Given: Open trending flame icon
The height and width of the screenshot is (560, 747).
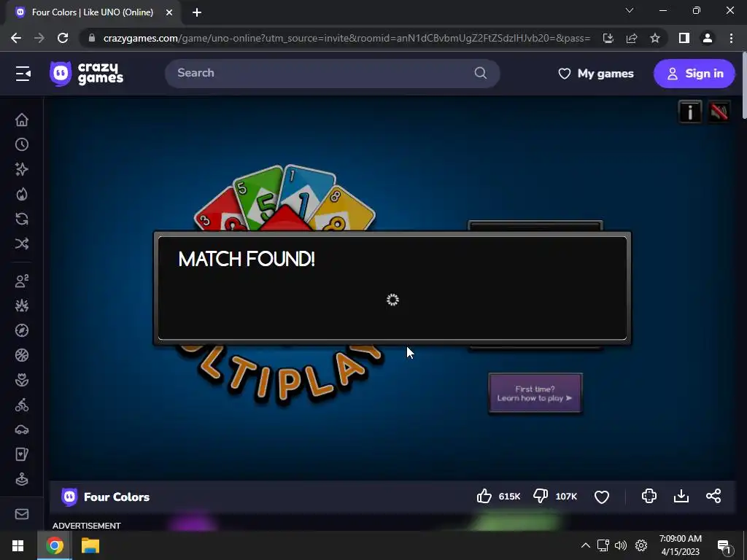Looking at the screenshot, I should click(22, 194).
